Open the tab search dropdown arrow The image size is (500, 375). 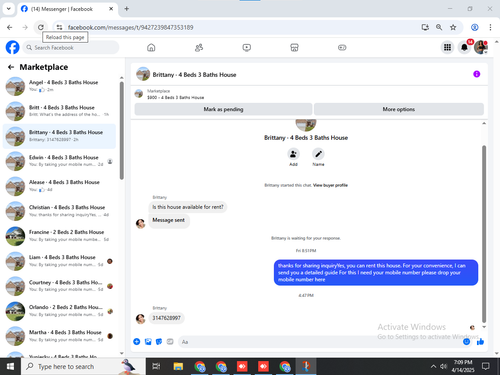(9, 9)
